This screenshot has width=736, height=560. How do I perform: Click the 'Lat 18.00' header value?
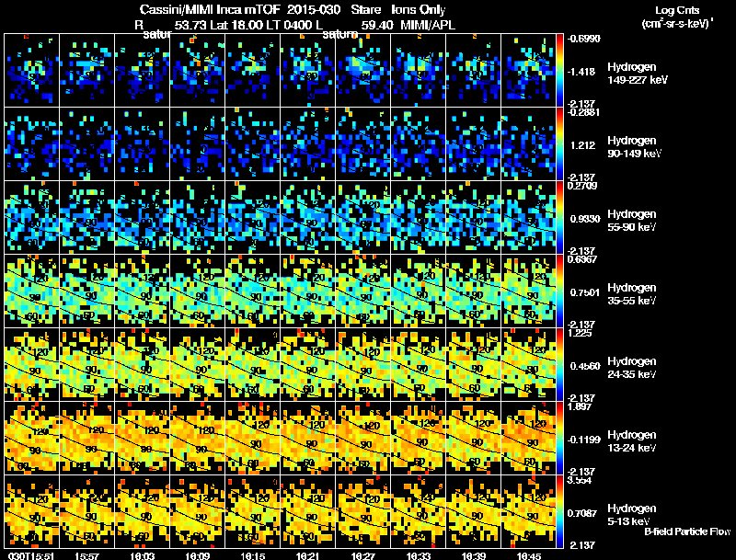pyautogui.click(x=236, y=25)
